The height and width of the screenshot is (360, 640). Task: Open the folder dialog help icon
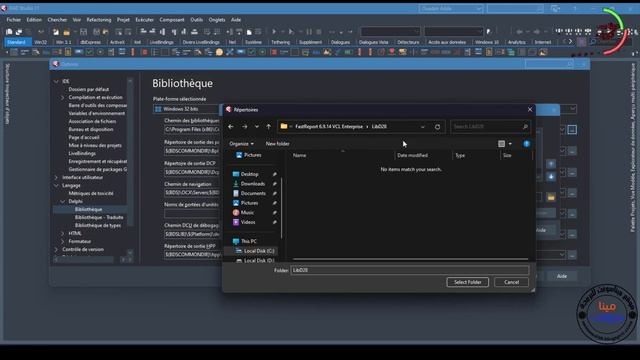point(527,144)
